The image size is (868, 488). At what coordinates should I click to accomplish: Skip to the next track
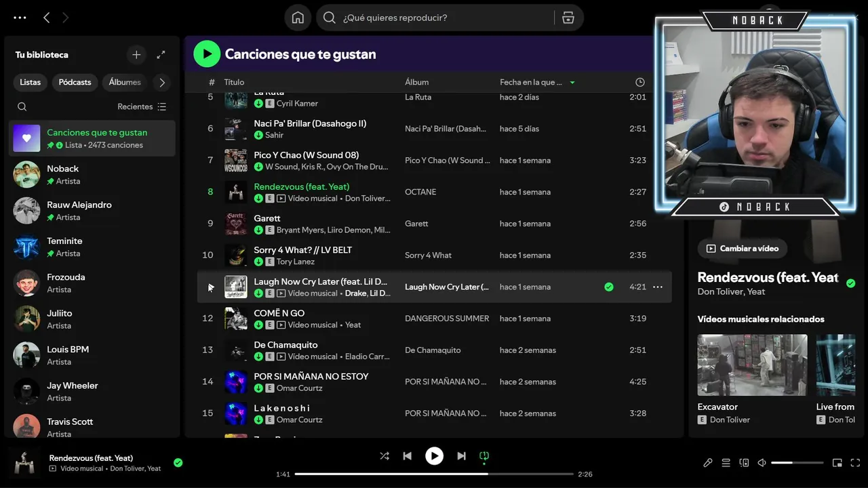[461, 456]
